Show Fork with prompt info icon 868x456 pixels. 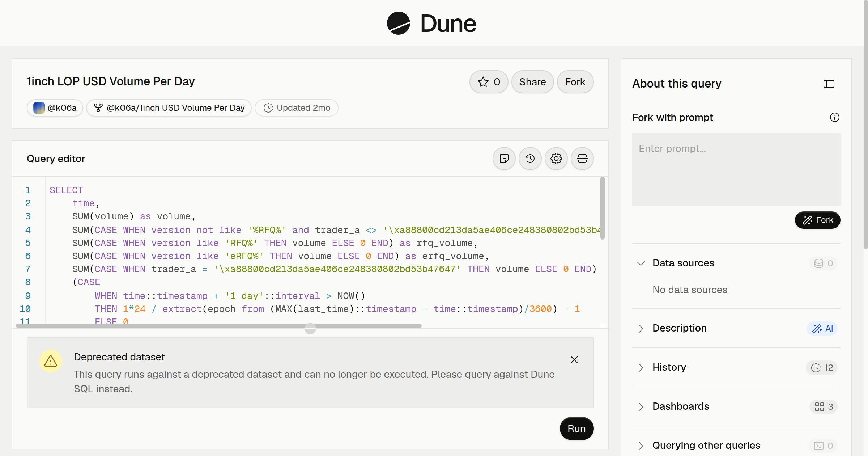pos(834,117)
